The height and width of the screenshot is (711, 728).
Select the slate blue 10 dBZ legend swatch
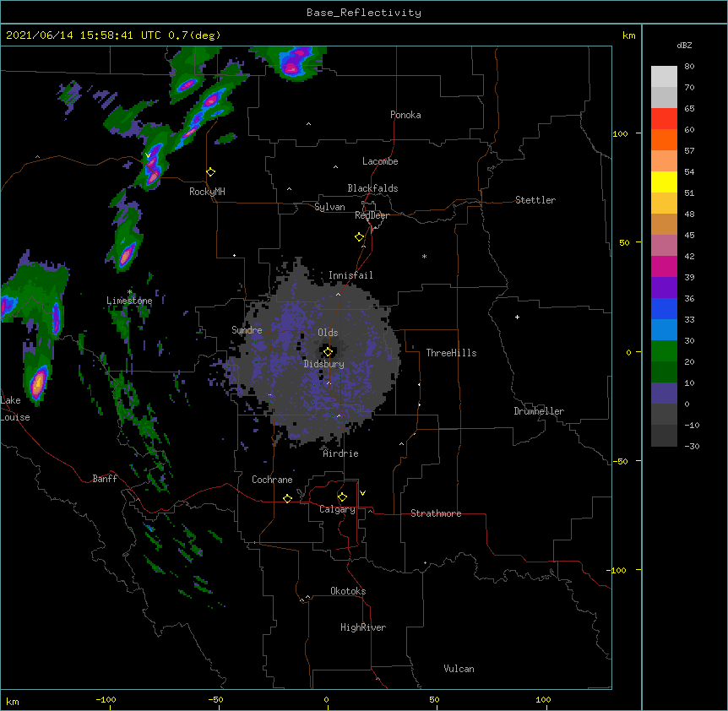(664, 393)
